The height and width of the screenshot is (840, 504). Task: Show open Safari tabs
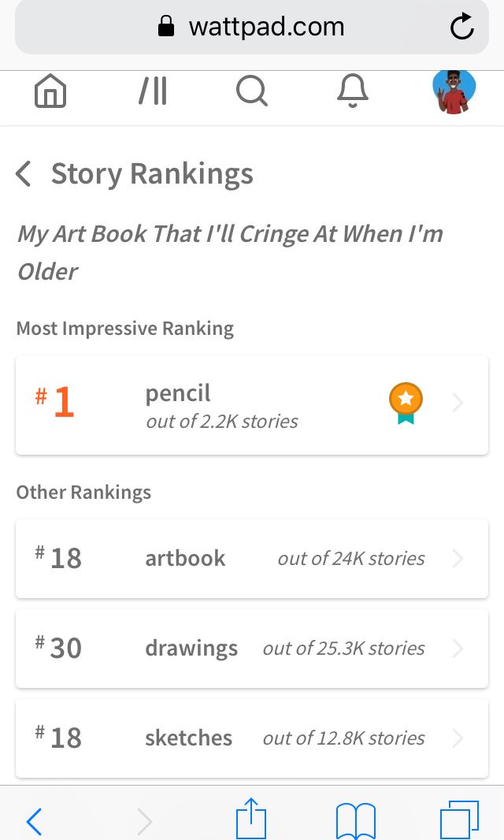point(459,820)
